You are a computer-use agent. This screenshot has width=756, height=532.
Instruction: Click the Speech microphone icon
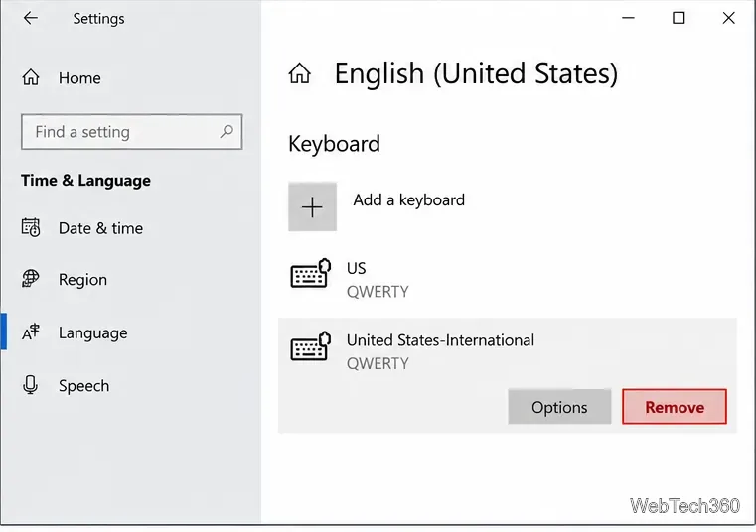[x=31, y=385]
